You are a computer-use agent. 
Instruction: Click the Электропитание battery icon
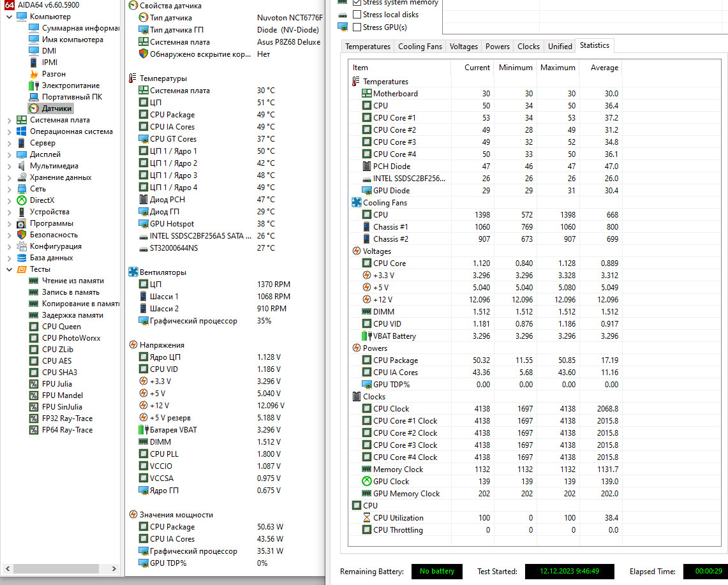(x=33, y=85)
